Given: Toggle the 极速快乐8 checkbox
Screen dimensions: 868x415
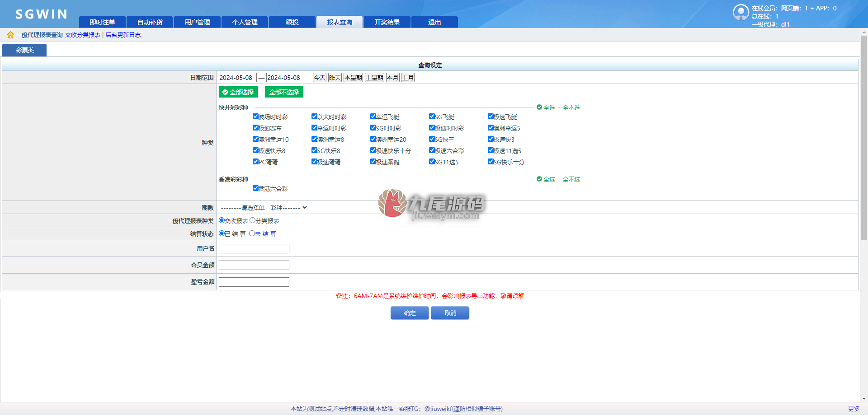Looking at the screenshot, I should click(x=255, y=150).
